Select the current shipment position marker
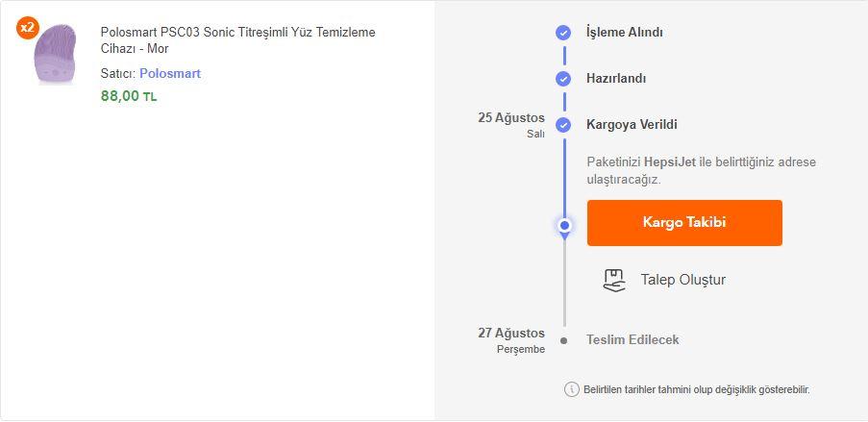868x422 pixels. (x=564, y=226)
